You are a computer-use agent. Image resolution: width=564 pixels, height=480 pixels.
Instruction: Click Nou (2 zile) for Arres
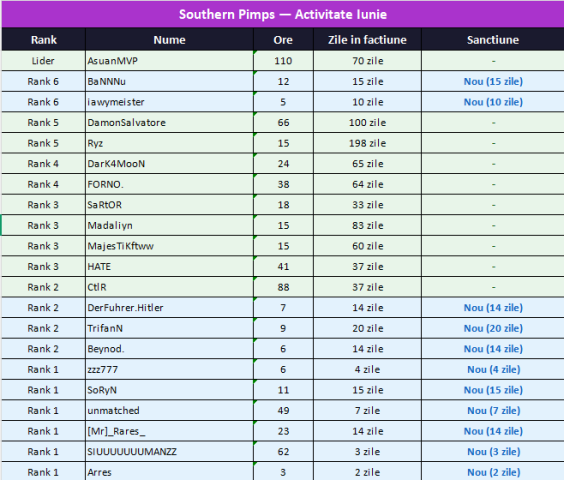494,472
